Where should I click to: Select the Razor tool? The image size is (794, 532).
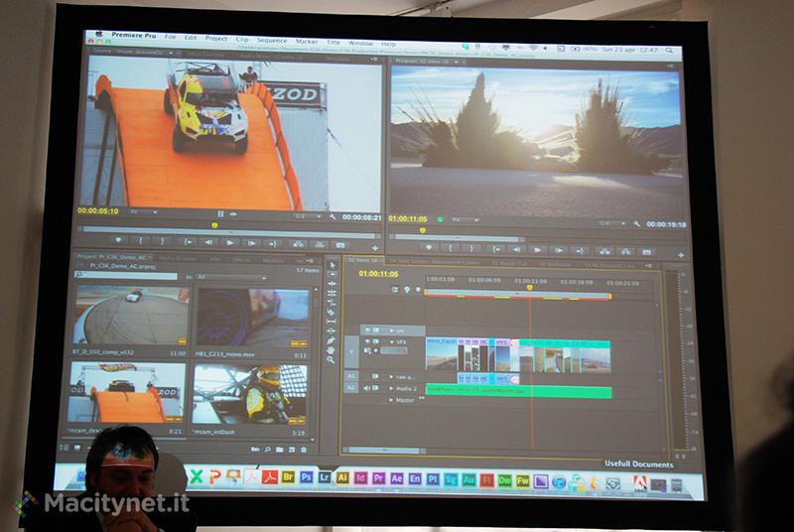tap(331, 313)
